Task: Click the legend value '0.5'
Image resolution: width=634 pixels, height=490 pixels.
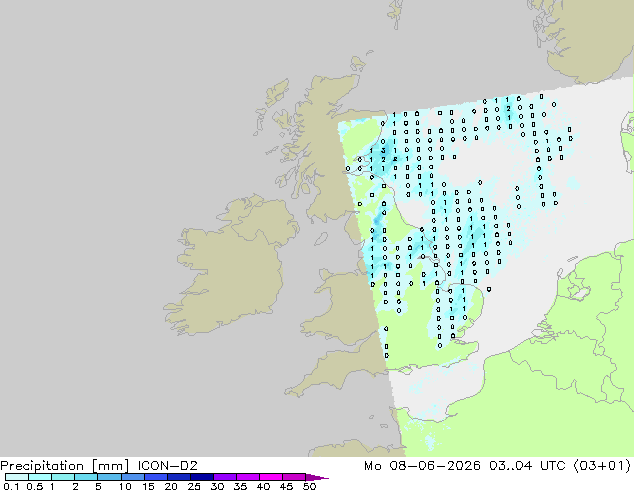Action: click(34, 486)
